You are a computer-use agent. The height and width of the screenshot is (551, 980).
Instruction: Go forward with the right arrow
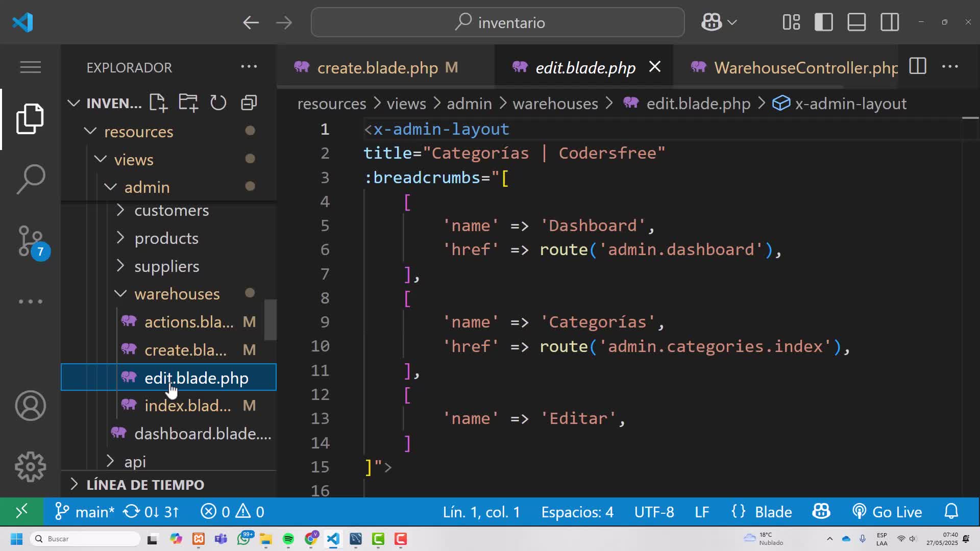(x=284, y=22)
